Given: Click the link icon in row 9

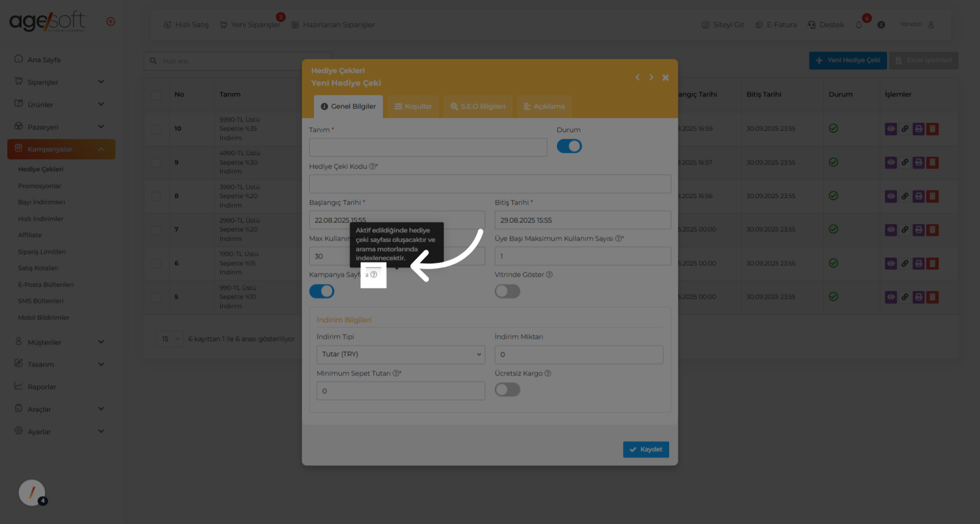Looking at the screenshot, I should tap(904, 162).
